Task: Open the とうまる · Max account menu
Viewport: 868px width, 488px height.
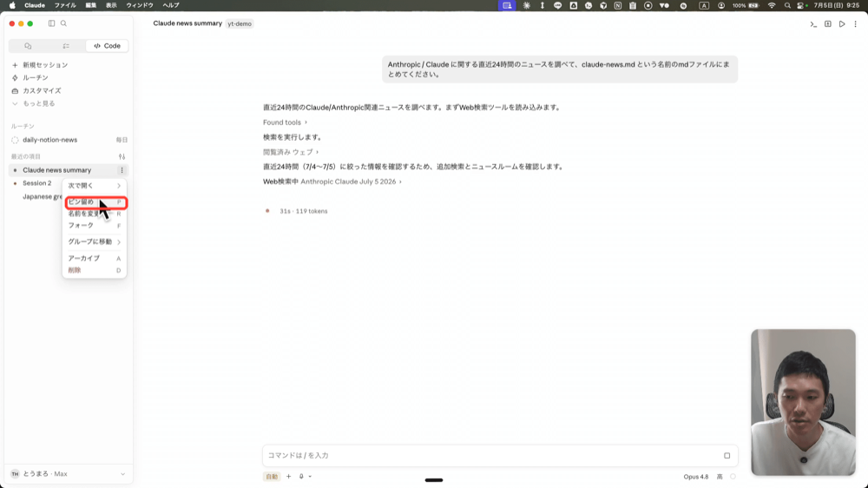Action: 68,474
